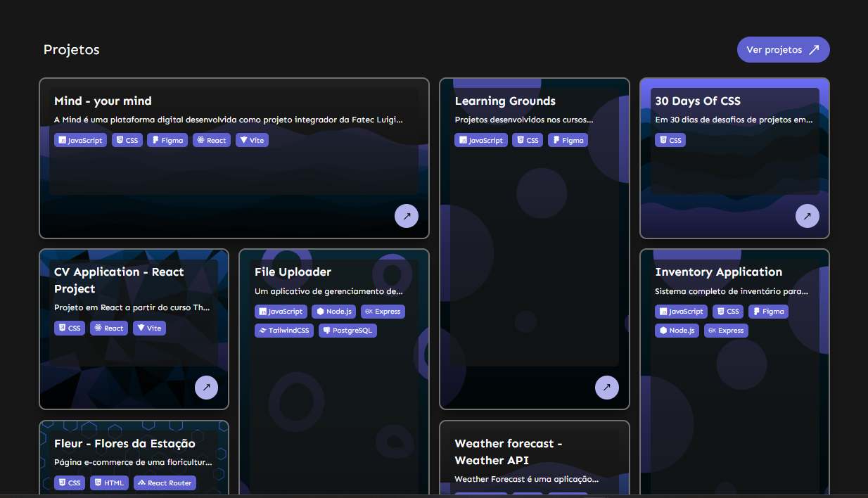
Task: Click Fleur - Flores da Estação title
Action: coord(125,443)
